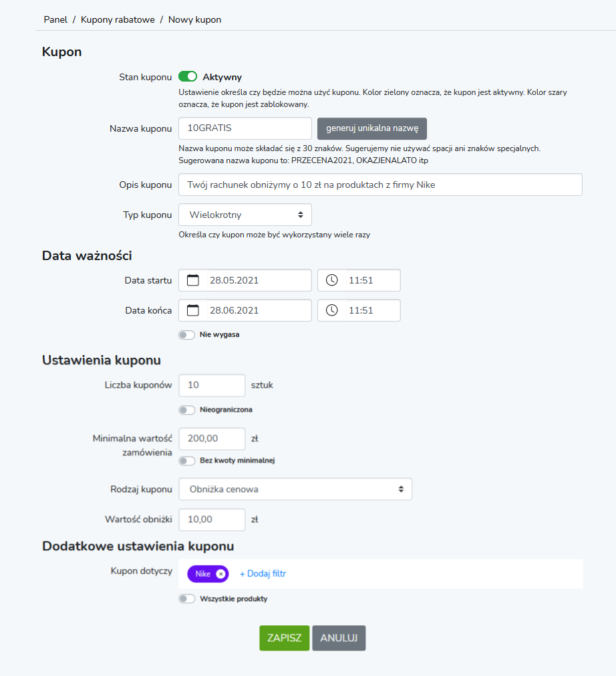
Task: Remove the Nike filter tag
Action: (220, 574)
